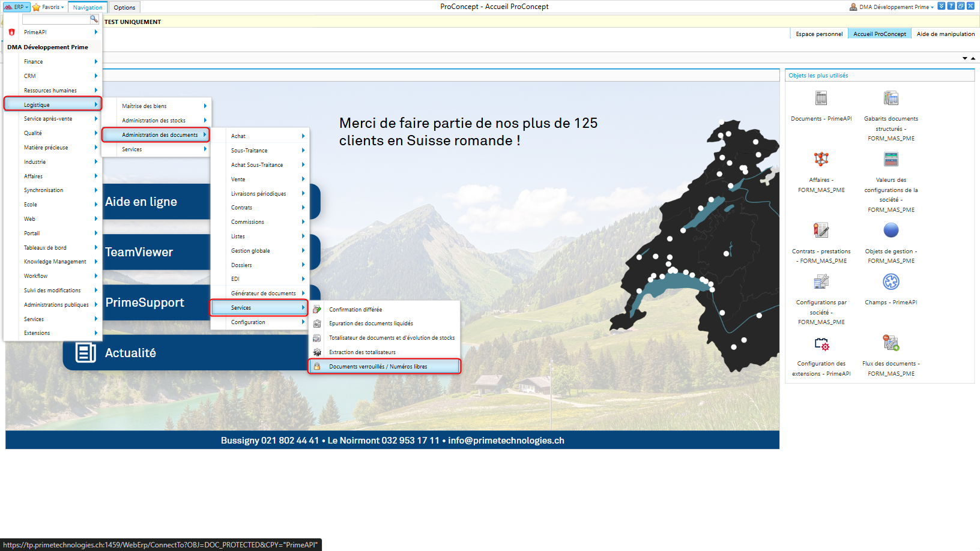The image size is (980, 551).
Task: Open Gabarits documents structurés icon
Action: coord(891,98)
